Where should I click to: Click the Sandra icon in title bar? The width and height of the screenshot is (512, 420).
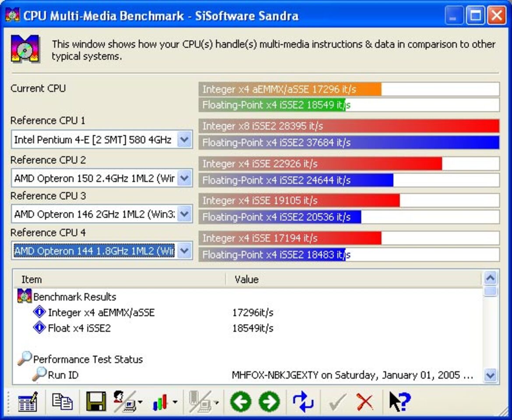point(12,15)
